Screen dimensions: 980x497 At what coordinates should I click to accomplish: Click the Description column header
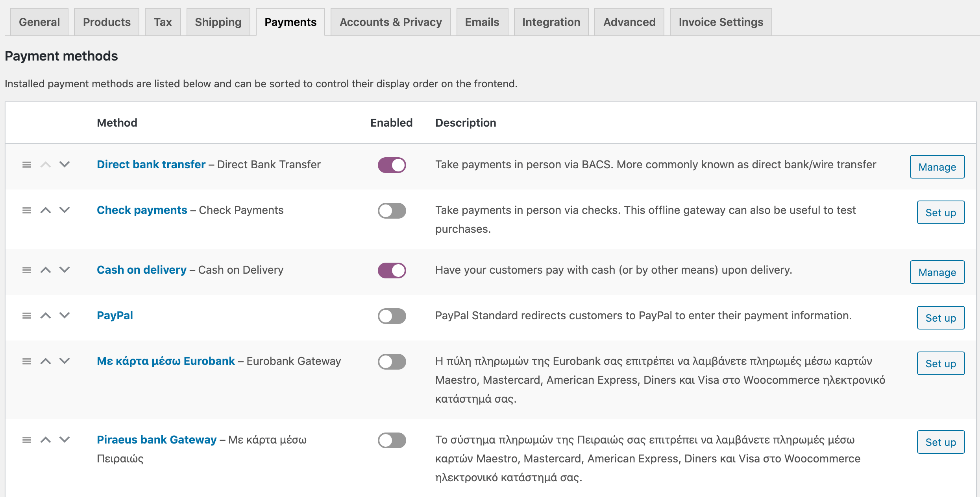click(466, 123)
